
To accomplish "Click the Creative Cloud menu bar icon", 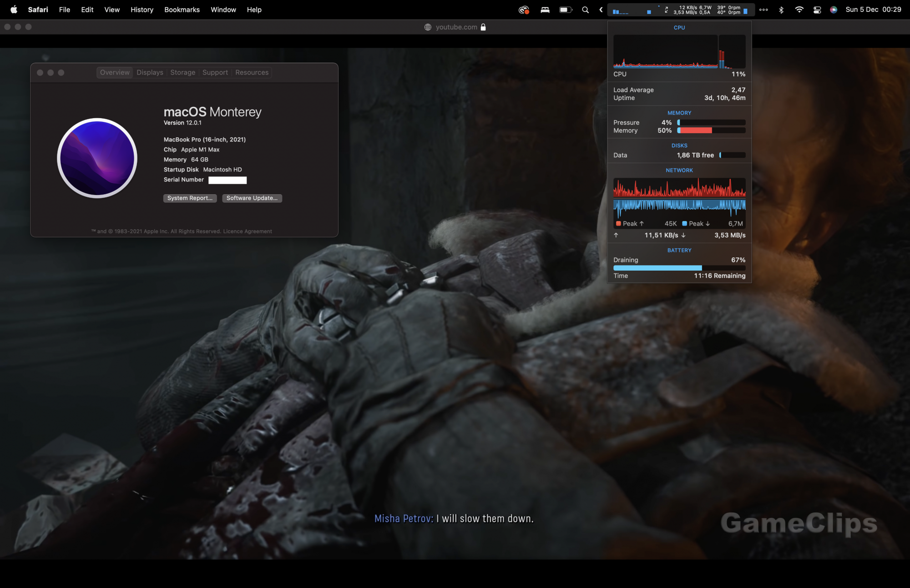I will 524,10.
